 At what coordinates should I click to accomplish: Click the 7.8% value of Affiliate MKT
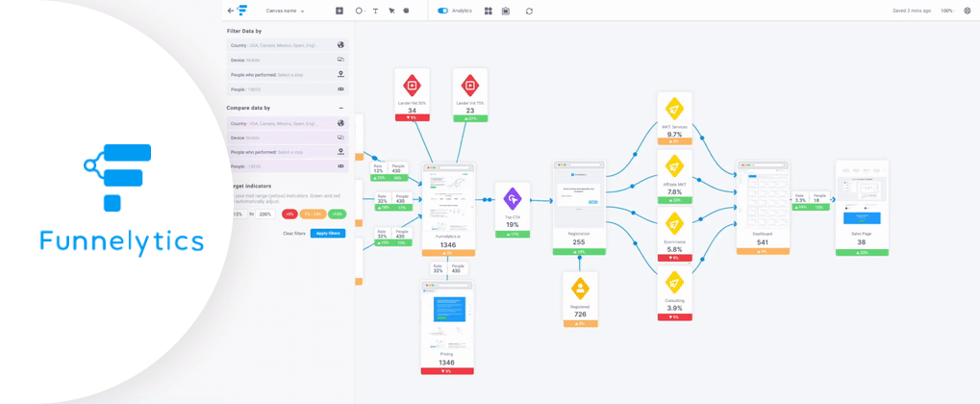click(674, 191)
